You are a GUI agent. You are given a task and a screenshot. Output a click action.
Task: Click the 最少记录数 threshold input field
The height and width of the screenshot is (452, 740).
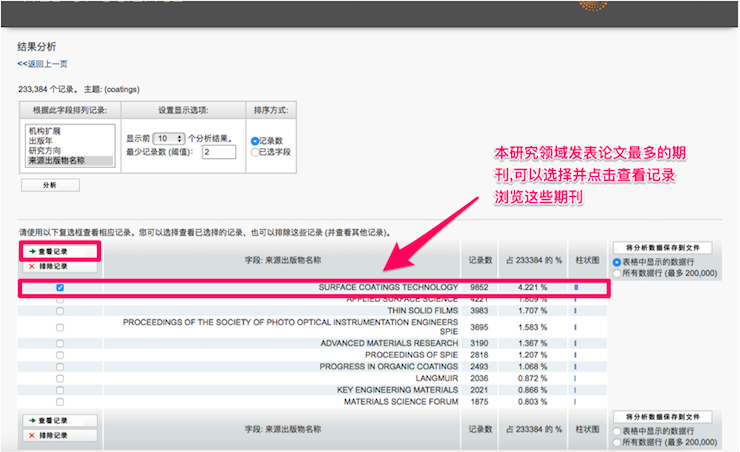[218, 152]
